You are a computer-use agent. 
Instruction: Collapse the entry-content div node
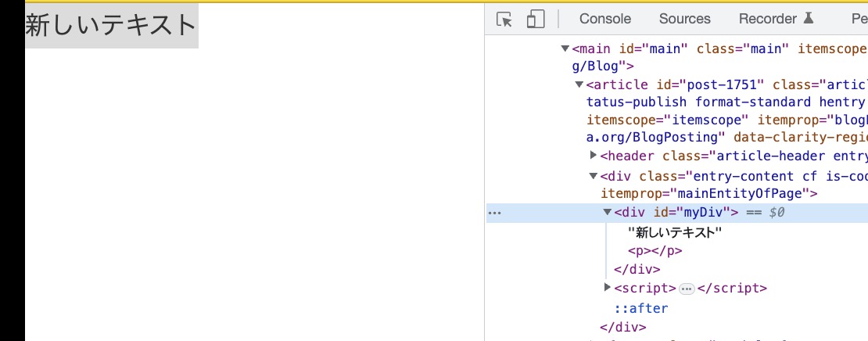(593, 176)
